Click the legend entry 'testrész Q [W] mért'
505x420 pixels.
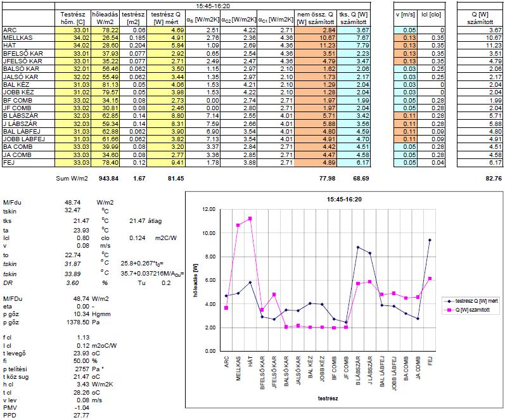click(x=471, y=301)
